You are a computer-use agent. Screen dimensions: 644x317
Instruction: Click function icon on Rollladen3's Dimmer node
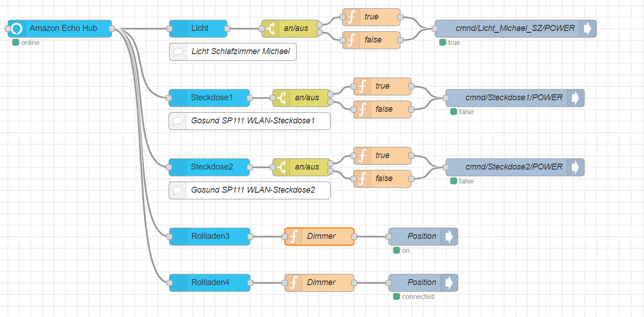294,237
